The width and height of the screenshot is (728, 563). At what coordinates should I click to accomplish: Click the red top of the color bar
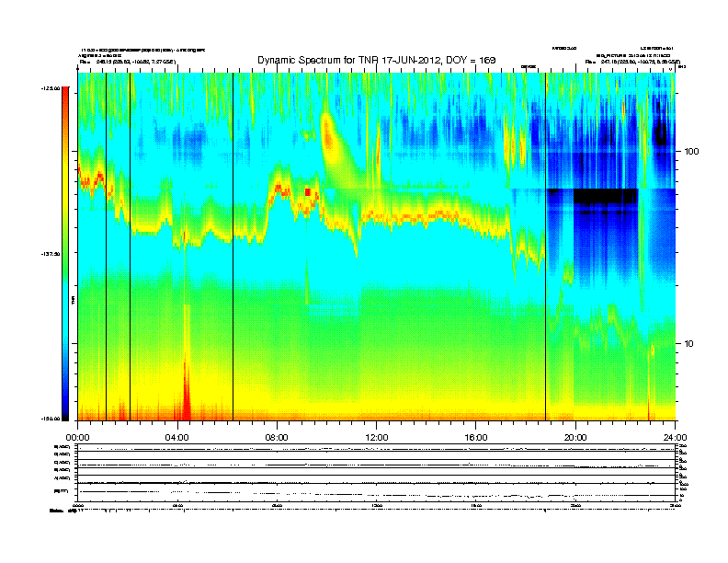[x=65, y=103]
